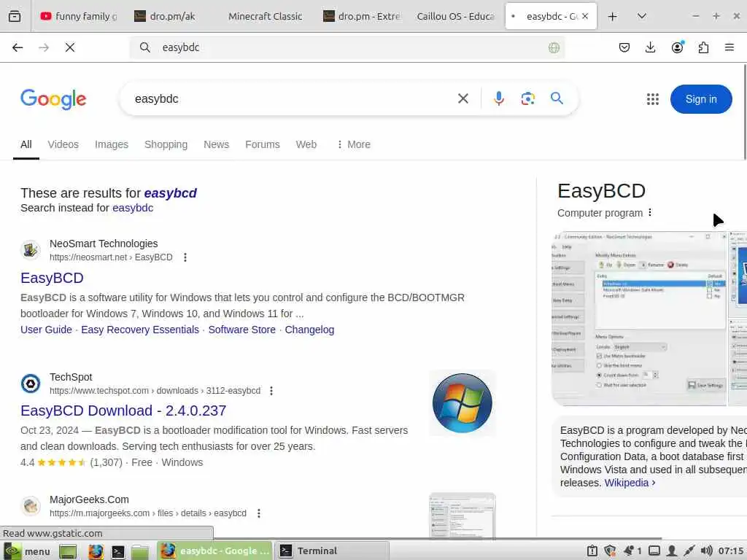
Task: Select the Images search filter
Action: tap(112, 144)
